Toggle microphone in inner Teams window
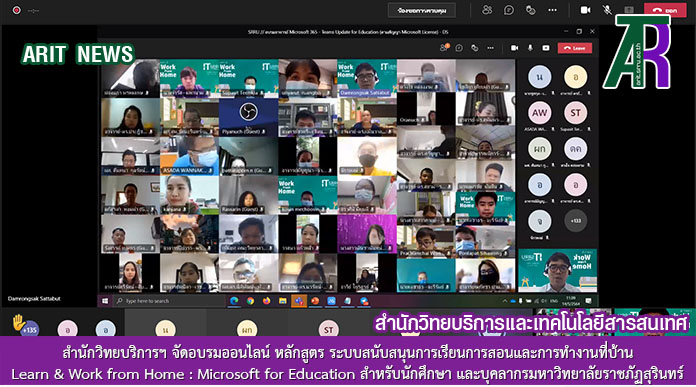The image size is (696, 387). (x=530, y=47)
